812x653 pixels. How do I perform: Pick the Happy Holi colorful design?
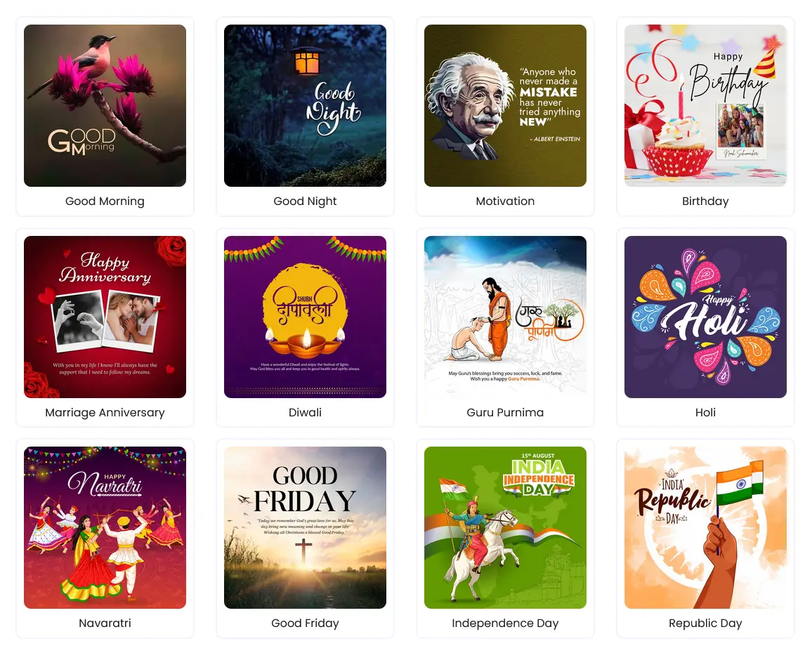(705, 317)
